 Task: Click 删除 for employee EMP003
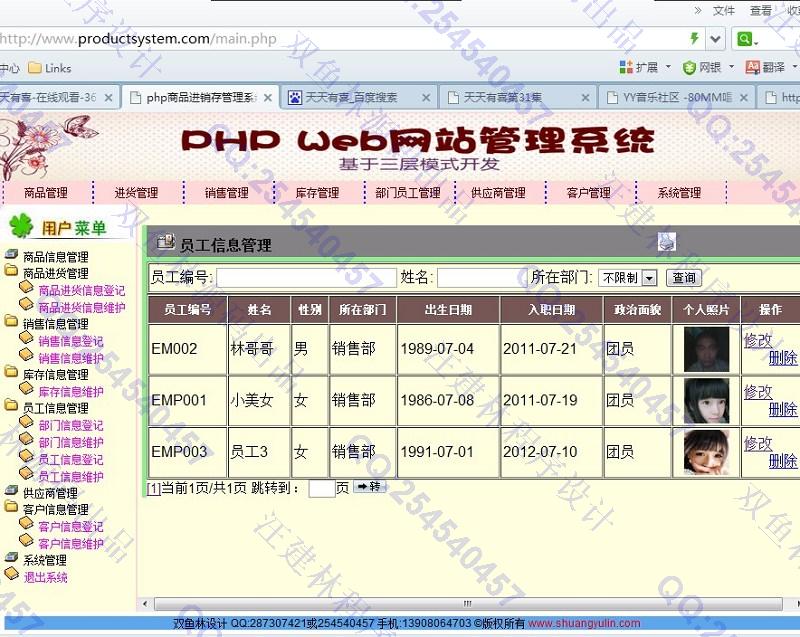point(783,461)
